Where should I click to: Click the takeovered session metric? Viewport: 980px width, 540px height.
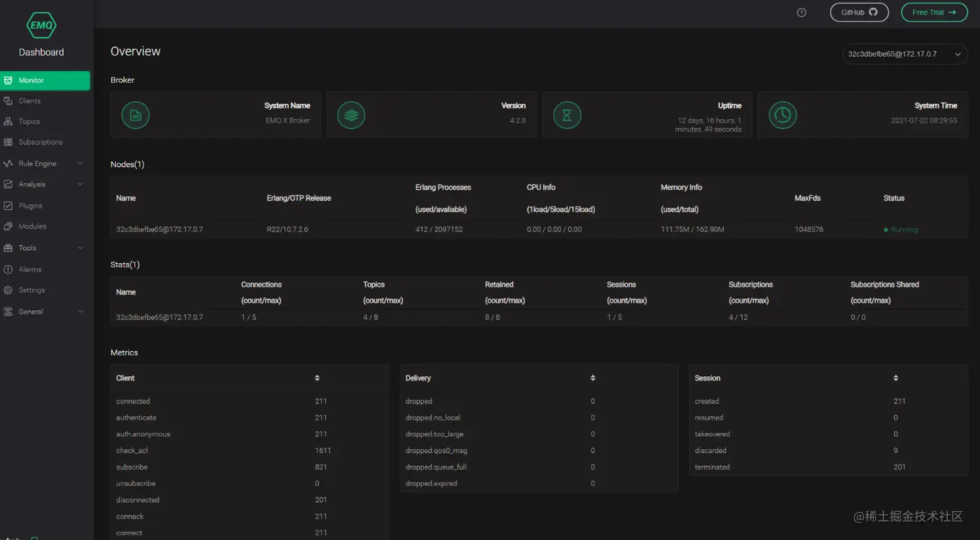click(x=829, y=434)
